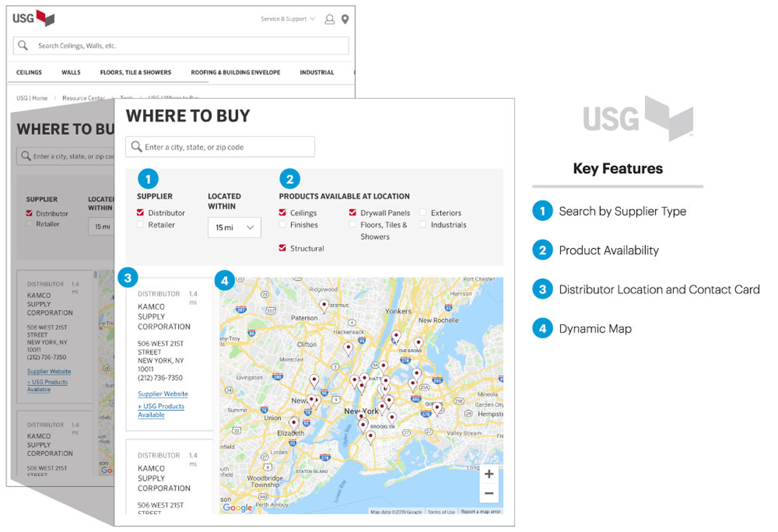Click the zoom-in plus control on the map
Viewport: 778px width, 532px height.
click(x=489, y=475)
